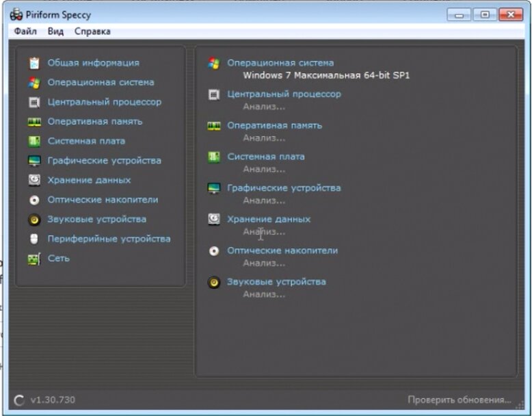Click the resize grip in bottom-right corner
The width and height of the screenshot is (532, 416).
pyautogui.click(x=520, y=405)
